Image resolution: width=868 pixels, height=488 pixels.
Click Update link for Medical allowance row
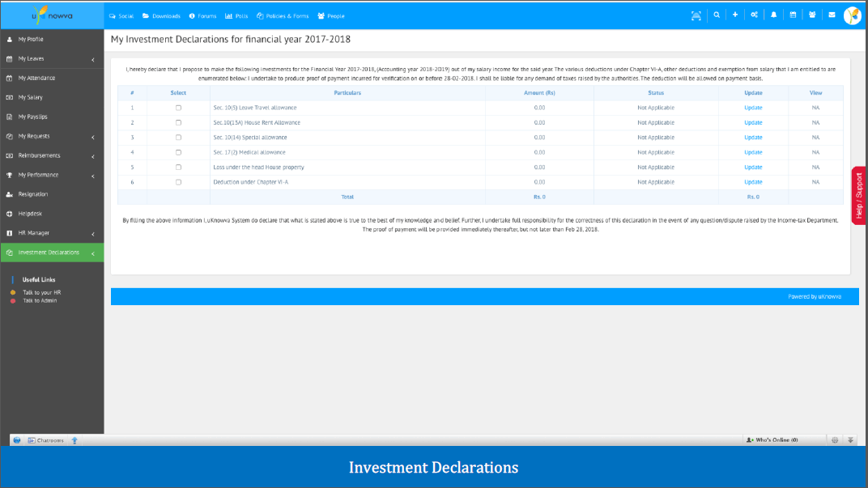[753, 152]
